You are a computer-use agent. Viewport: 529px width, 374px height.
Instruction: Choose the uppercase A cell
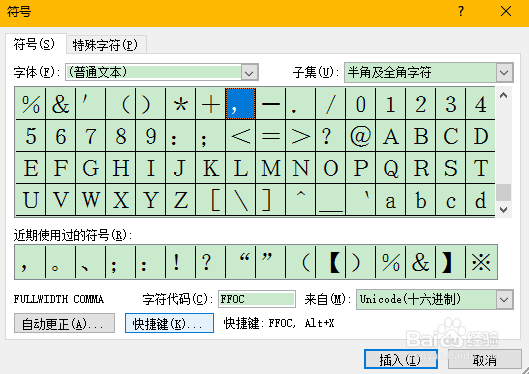390,136
